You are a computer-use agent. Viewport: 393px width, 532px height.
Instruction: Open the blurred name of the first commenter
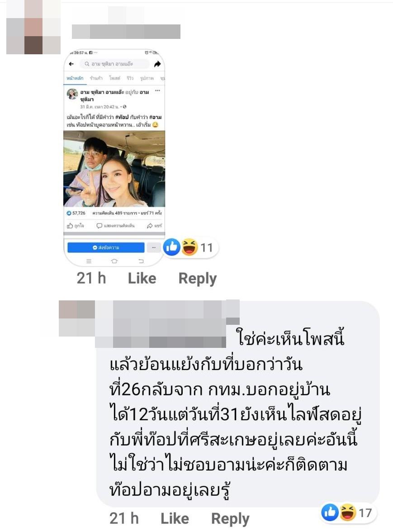[x=126, y=32]
